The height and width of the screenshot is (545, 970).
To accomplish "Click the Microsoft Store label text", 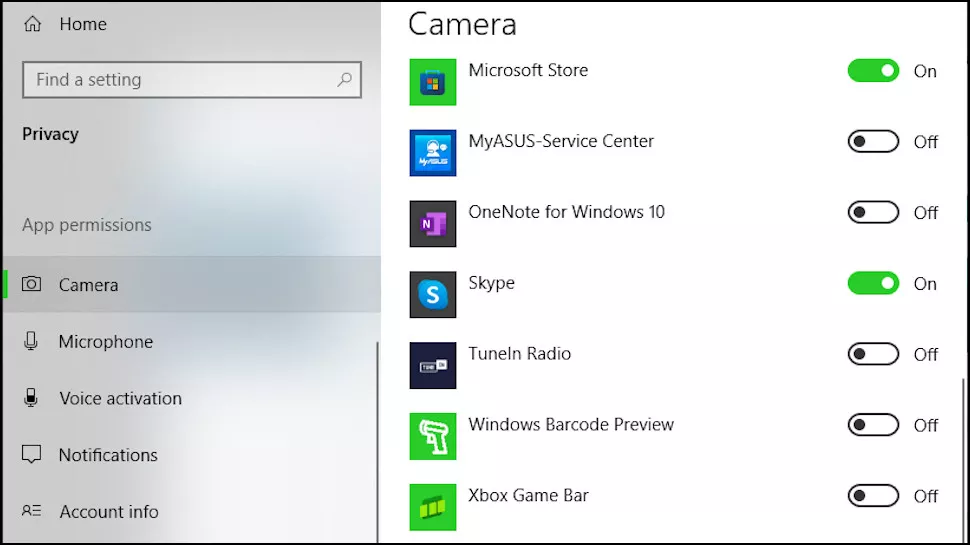I will coord(528,70).
